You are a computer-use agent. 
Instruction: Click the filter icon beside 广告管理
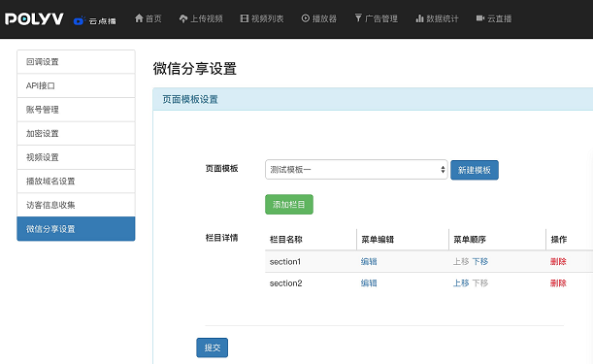pyautogui.click(x=358, y=18)
